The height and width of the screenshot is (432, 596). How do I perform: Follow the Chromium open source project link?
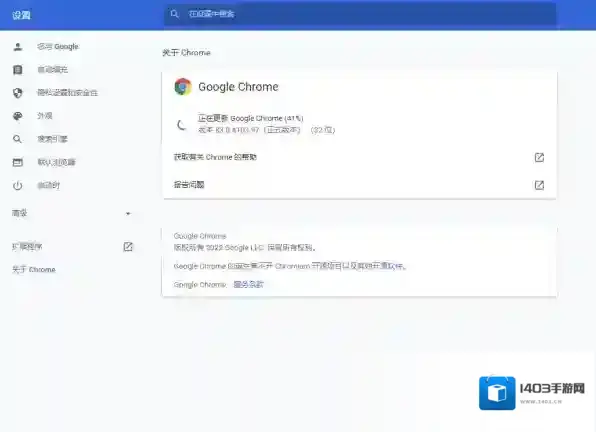[292, 266]
